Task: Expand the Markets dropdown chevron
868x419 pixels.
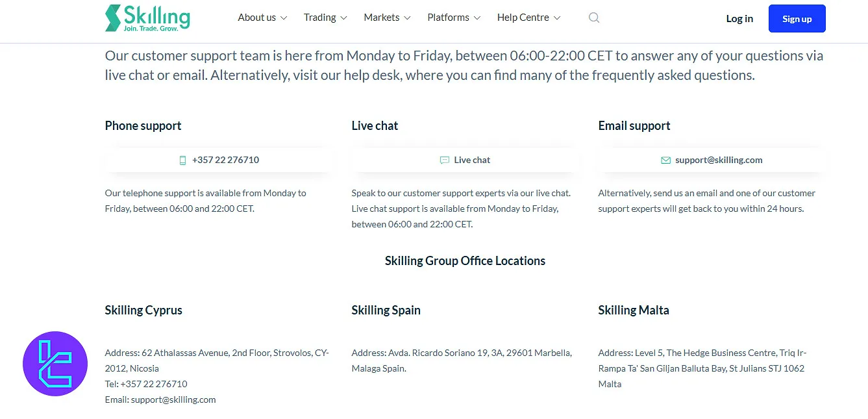Action: point(407,18)
